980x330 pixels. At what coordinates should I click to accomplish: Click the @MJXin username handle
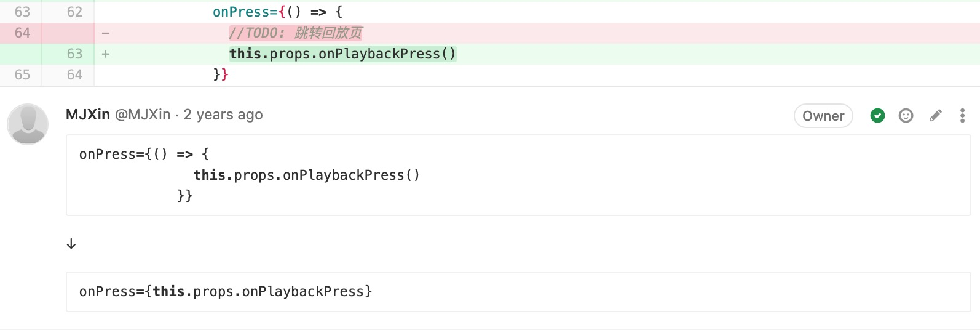[143, 115]
